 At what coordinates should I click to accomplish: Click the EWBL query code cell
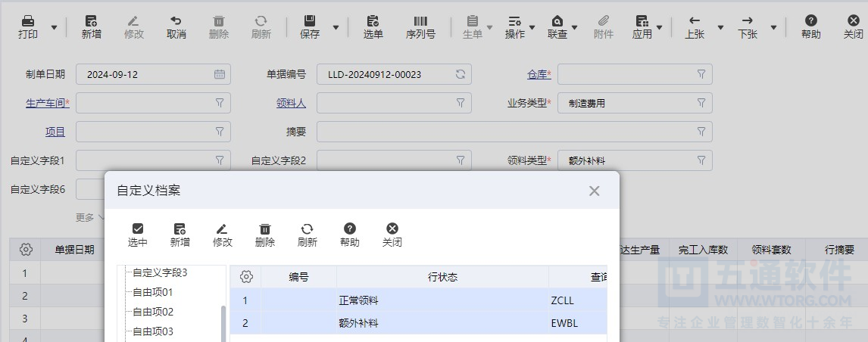[x=578, y=323]
